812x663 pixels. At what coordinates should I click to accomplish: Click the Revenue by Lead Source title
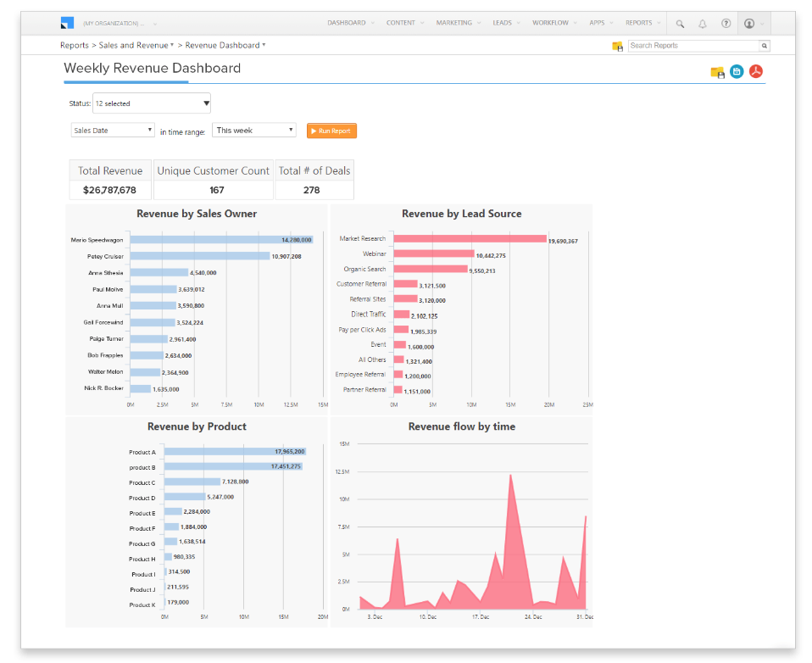pyautogui.click(x=461, y=214)
